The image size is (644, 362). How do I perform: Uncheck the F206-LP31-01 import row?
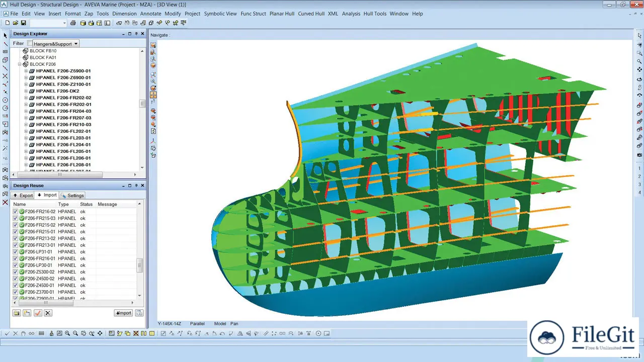click(x=16, y=252)
